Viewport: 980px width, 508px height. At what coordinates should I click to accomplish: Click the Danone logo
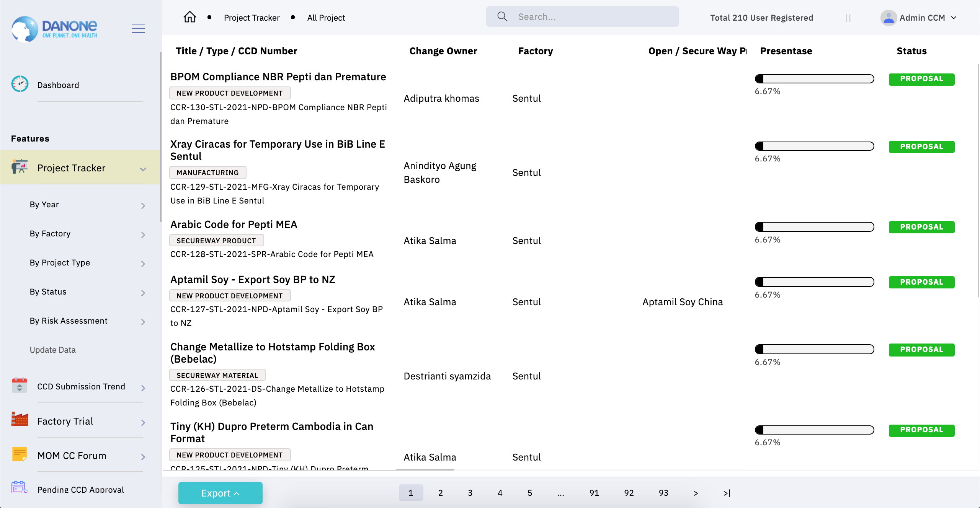54,28
